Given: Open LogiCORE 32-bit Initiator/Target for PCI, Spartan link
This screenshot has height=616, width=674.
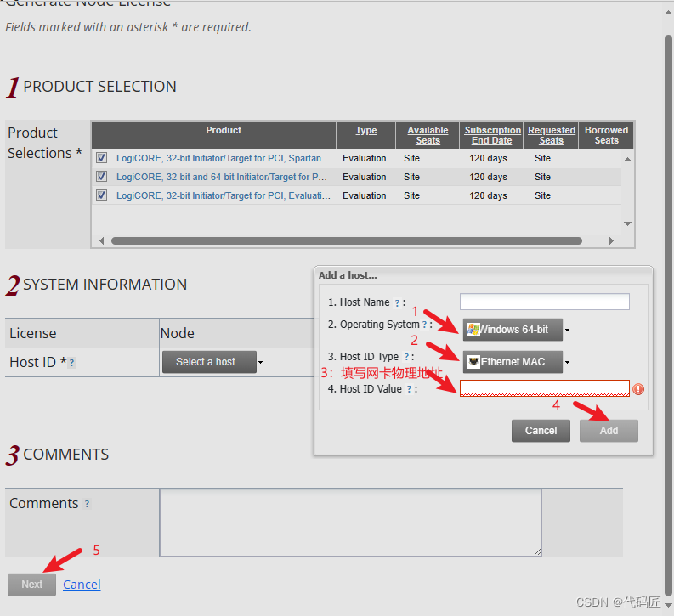Looking at the screenshot, I should pyautogui.click(x=224, y=158).
